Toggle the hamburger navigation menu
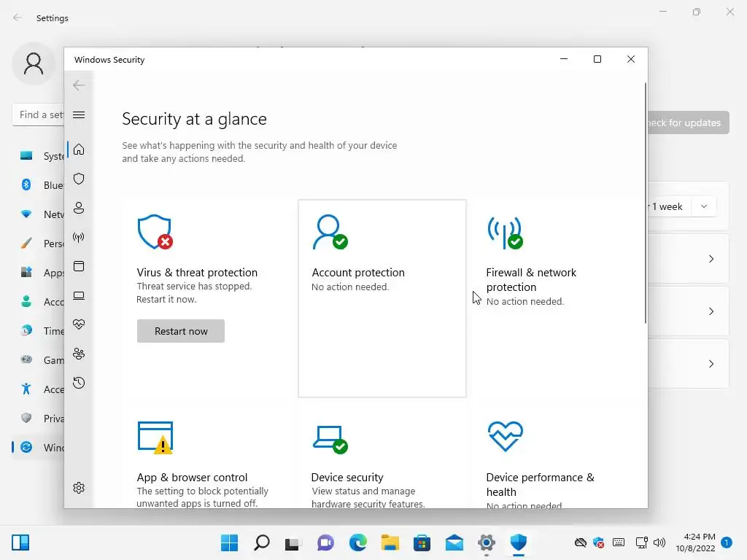Viewport: 747px width, 560px height. coord(79,114)
